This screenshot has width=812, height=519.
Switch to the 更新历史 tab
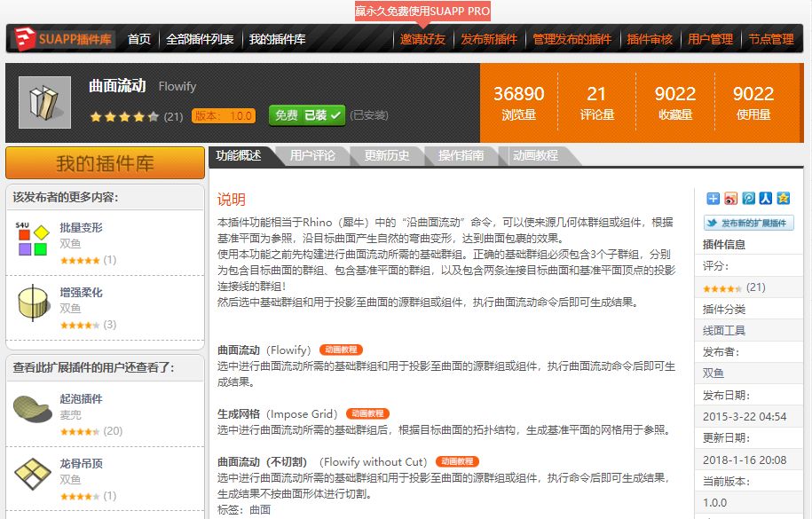[387, 156]
